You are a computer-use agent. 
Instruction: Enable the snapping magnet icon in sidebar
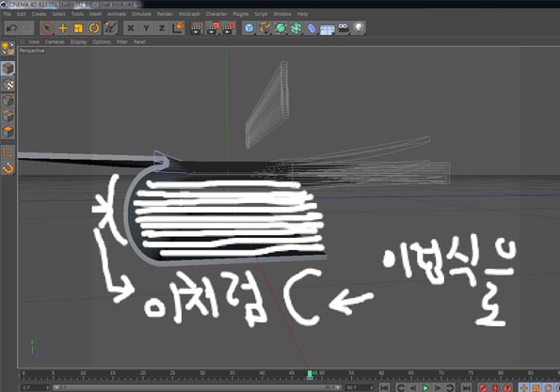[x=8, y=168]
